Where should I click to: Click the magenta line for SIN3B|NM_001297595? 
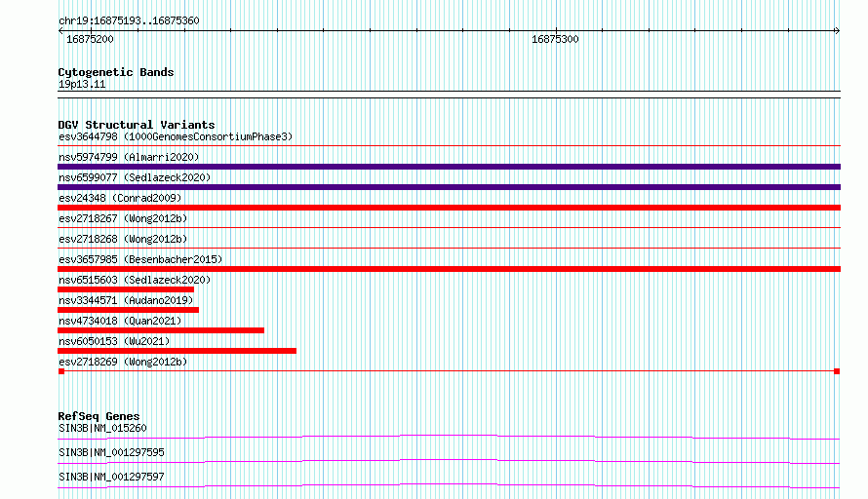pos(449,461)
